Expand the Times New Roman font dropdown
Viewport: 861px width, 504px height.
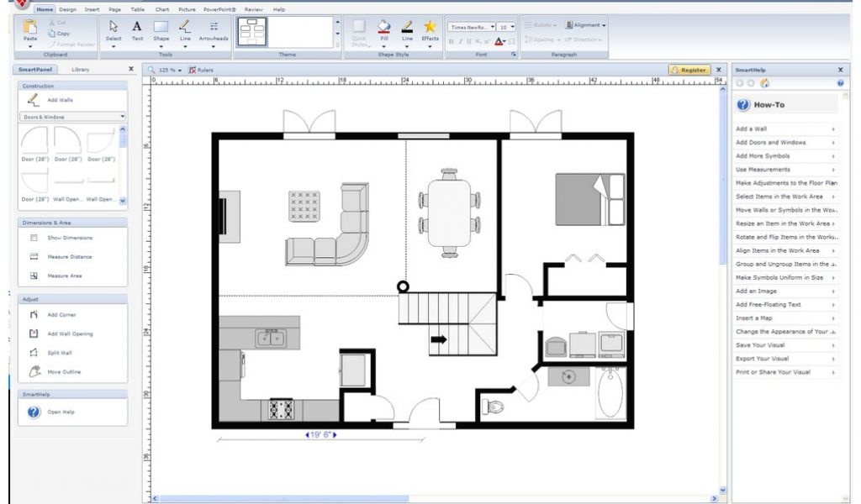coord(492,27)
